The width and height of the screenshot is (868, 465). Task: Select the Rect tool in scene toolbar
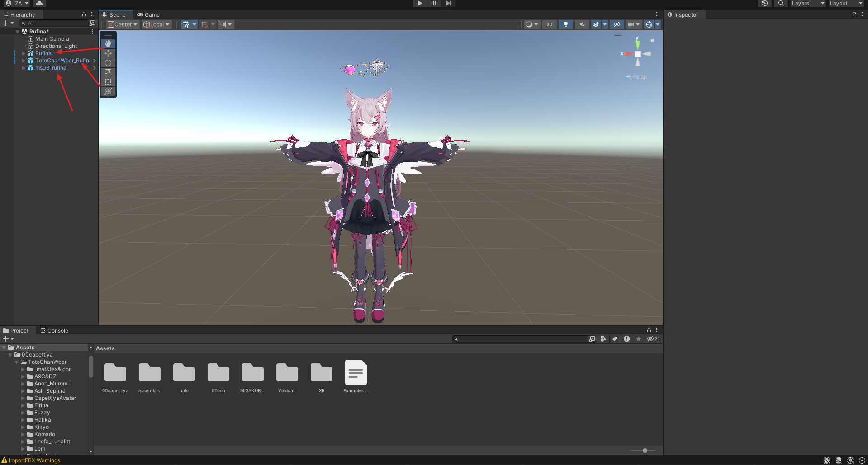[x=108, y=82]
